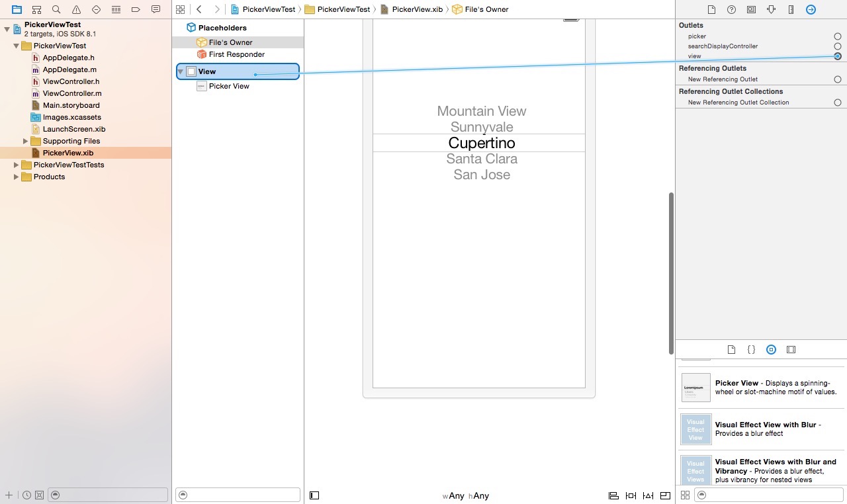Open the Resizing Behavior button
This screenshot has width=847, height=504.
[664, 495]
